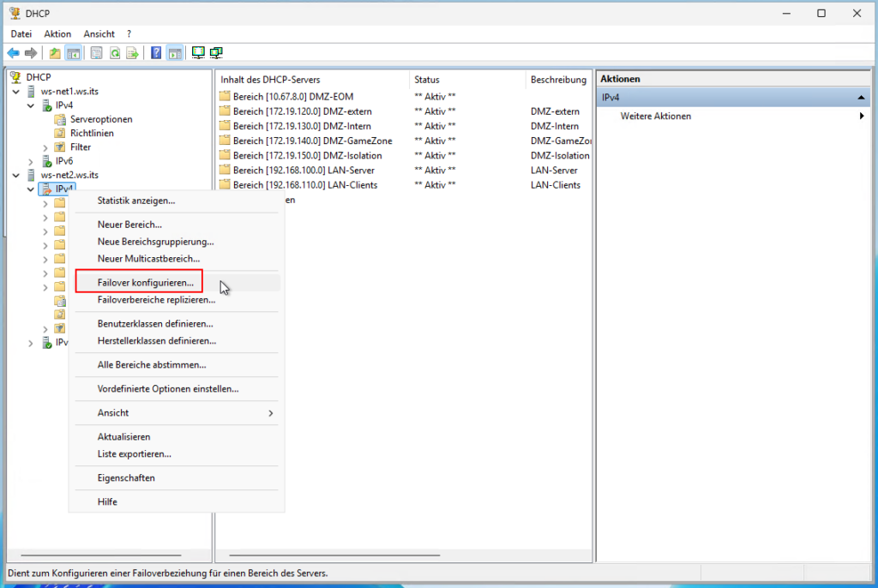Click Hilfe in context menu
The height and width of the screenshot is (588, 878).
tap(177, 501)
